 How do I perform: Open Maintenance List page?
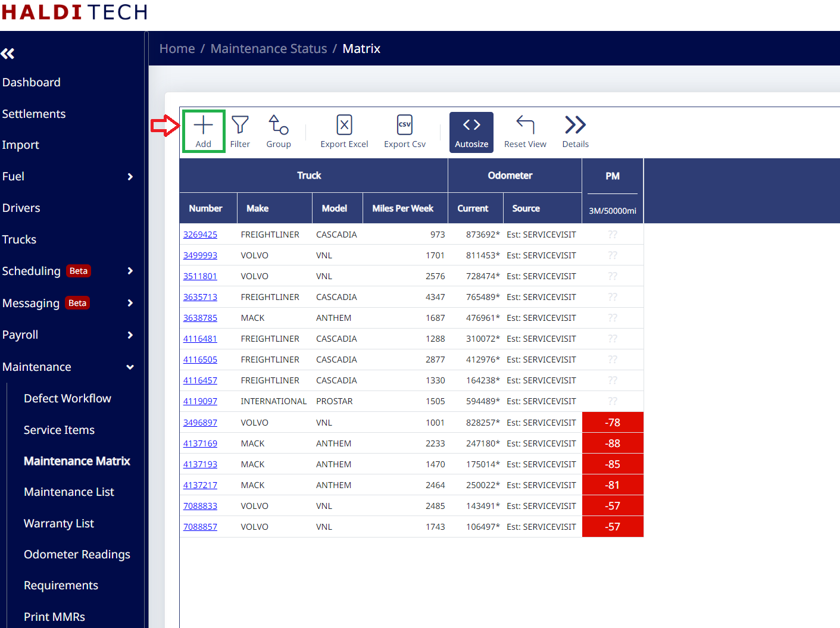69,492
